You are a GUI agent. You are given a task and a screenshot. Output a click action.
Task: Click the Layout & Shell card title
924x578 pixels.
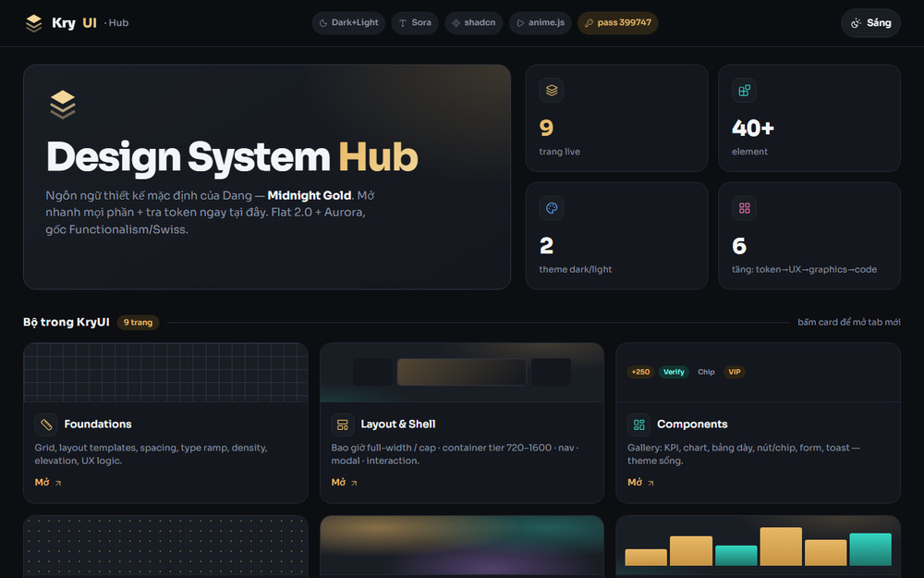[x=397, y=424]
